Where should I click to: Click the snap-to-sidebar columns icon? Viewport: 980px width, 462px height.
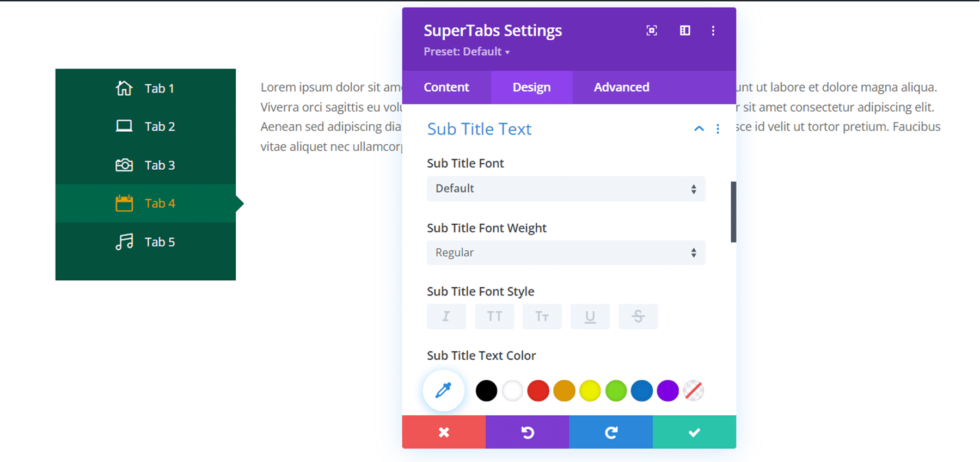point(685,30)
